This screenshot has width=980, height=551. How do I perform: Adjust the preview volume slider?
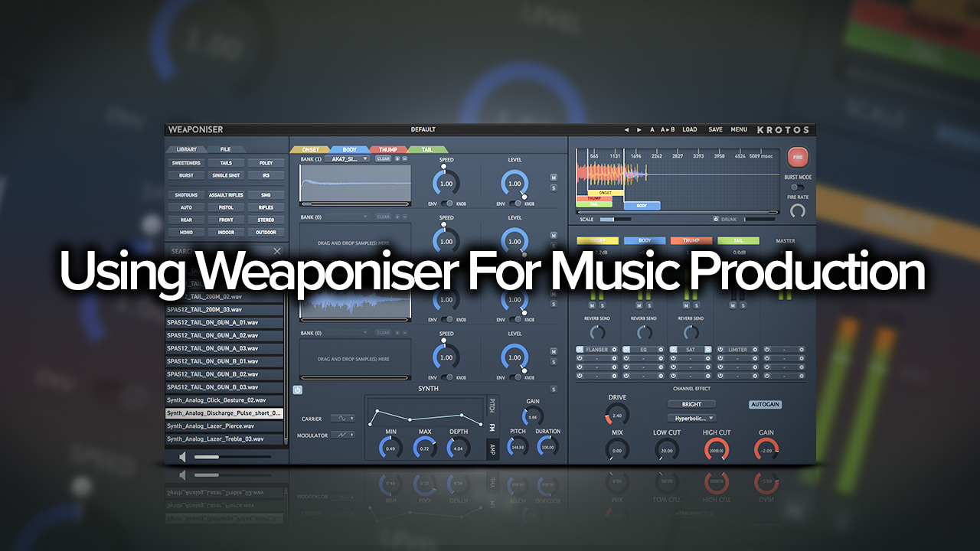(x=232, y=457)
